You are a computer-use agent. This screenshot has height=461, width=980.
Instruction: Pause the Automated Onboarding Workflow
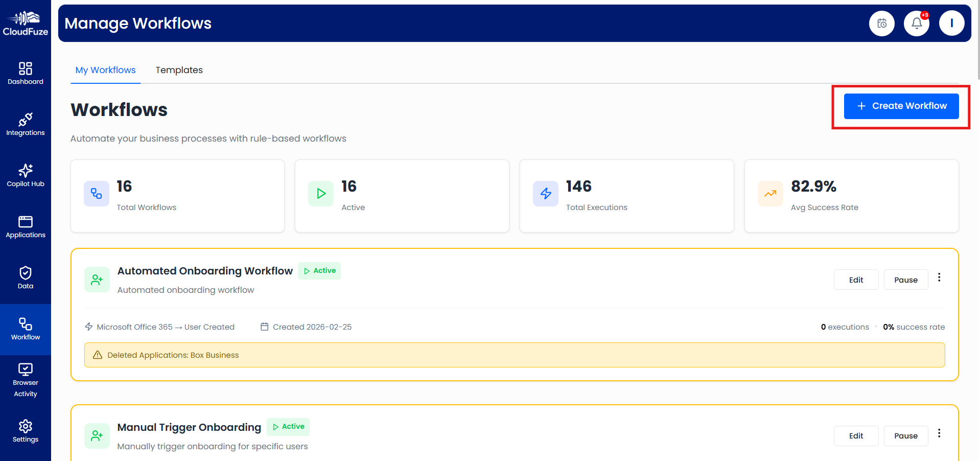(x=905, y=280)
